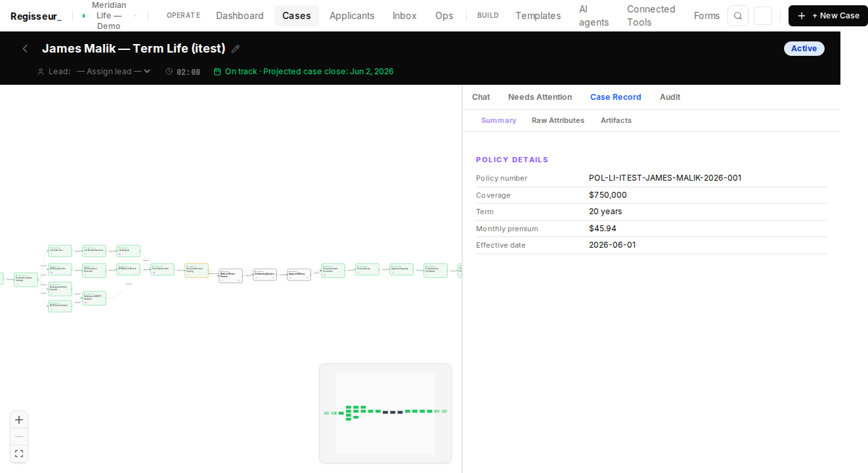The image size is (868, 473).
Task: Go back using the left chevron arrow
Action: point(25,49)
